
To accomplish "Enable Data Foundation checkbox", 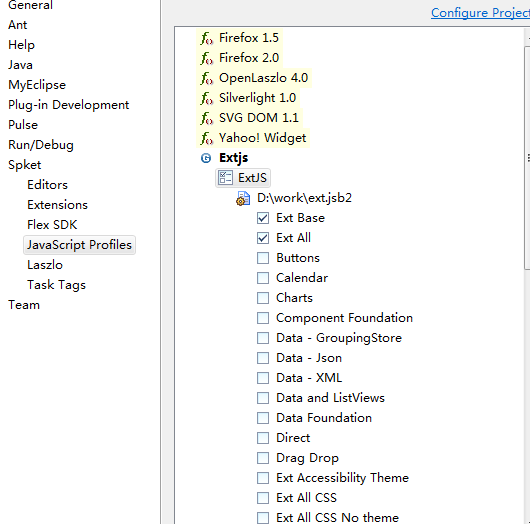I will click(263, 418).
